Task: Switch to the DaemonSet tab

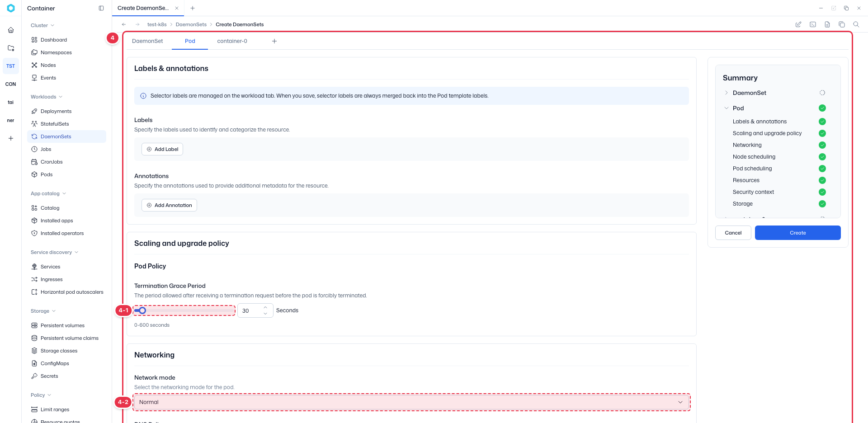Action: point(147,41)
